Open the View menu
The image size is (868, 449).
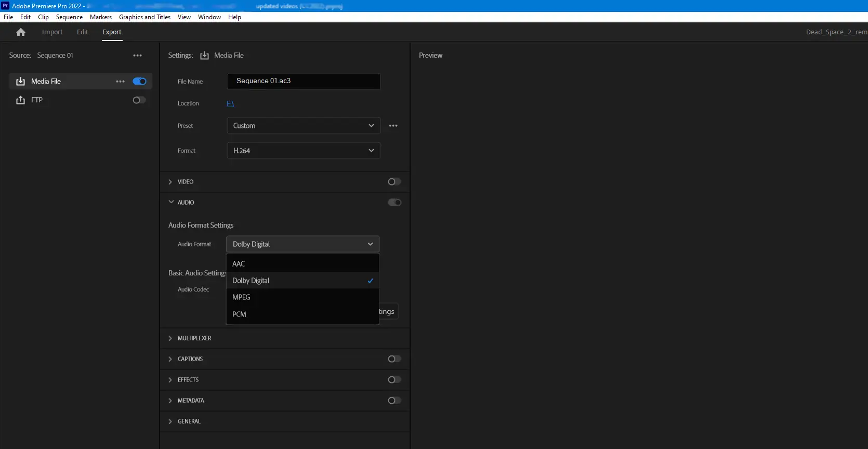click(184, 17)
